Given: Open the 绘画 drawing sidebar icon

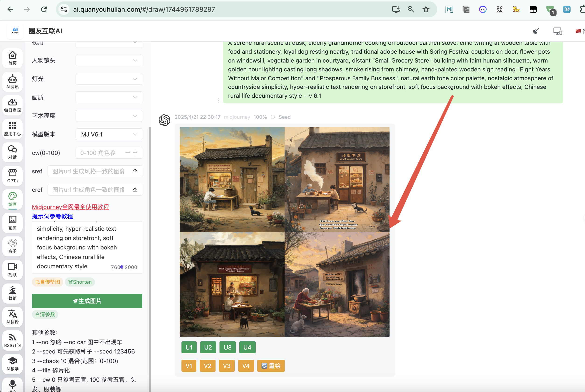Looking at the screenshot, I should [x=12, y=199].
